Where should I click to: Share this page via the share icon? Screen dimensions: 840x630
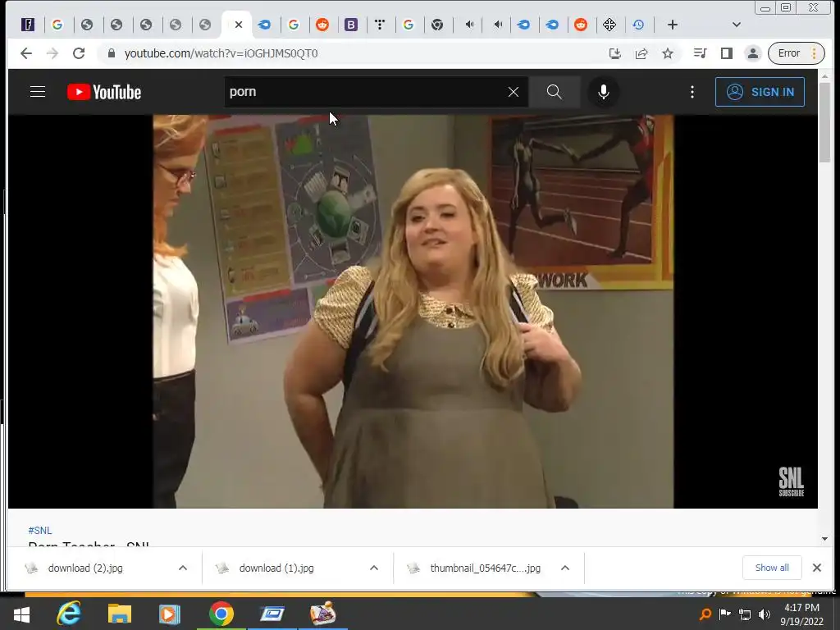[x=641, y=53]
